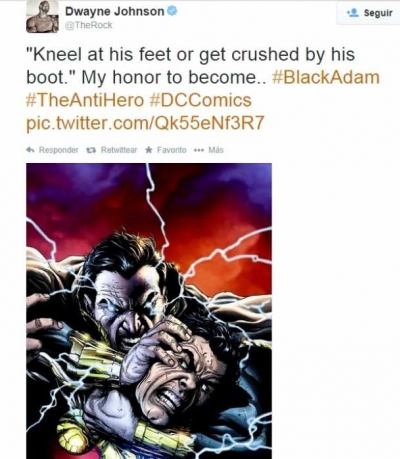Open the pic.twitter.com/Qk55eNf3R7 link

pos(145,124)
